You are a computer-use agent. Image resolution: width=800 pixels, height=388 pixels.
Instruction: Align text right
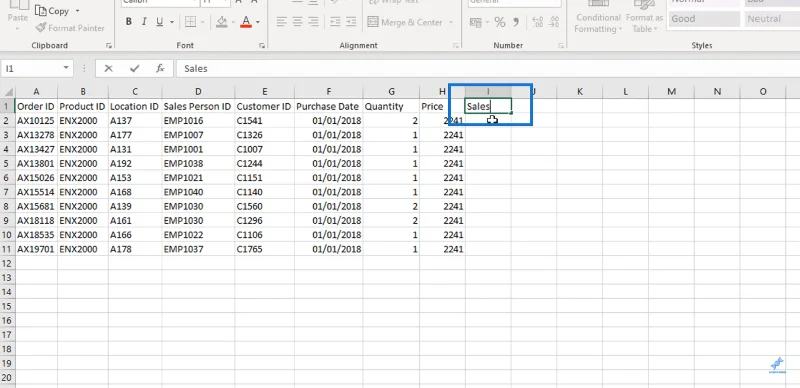(x=314, y=22)
